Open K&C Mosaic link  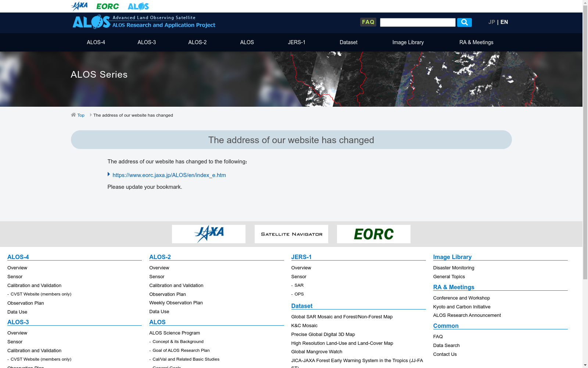[304, 325]
